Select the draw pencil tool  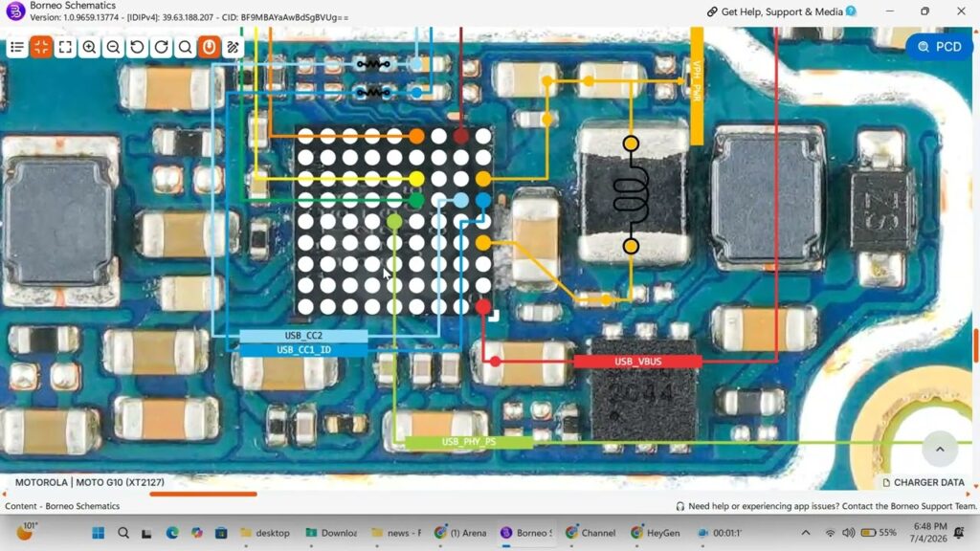[234, 47]
